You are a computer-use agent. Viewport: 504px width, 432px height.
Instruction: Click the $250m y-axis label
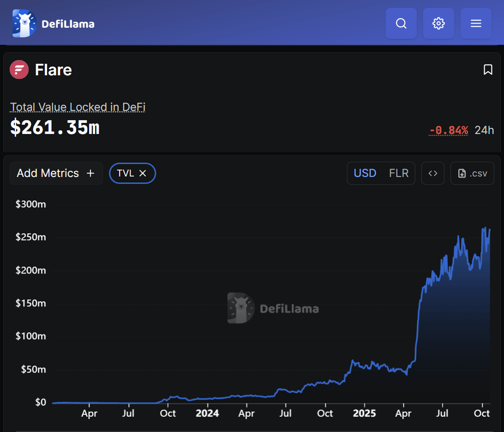(x=31, y=237)
